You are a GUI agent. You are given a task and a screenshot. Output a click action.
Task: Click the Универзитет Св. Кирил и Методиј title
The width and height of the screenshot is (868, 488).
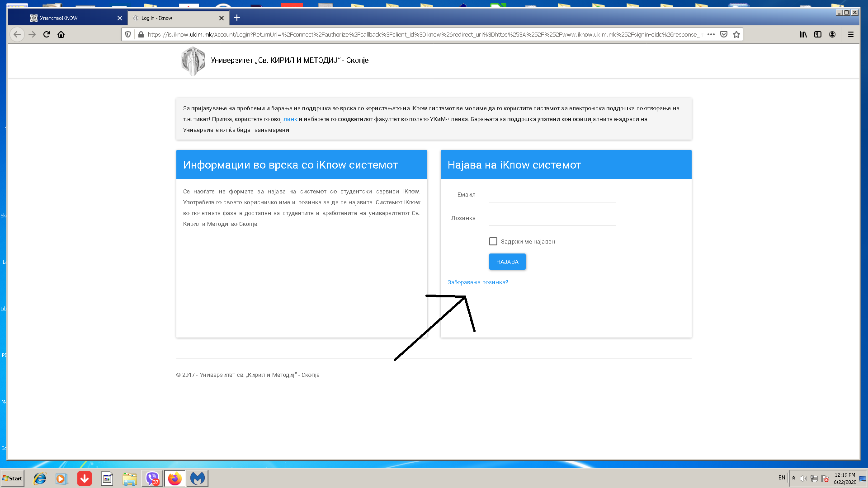pos(289,60)
